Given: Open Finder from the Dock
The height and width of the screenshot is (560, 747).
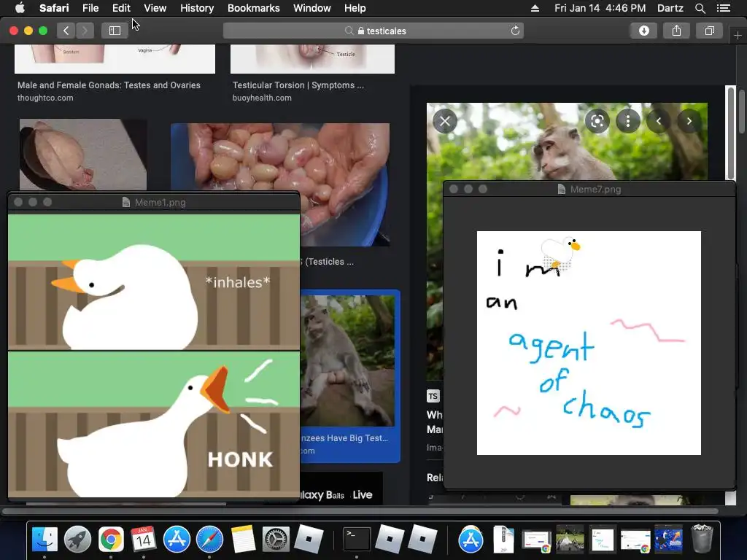Looking at the screenshot, I should 44,540.
